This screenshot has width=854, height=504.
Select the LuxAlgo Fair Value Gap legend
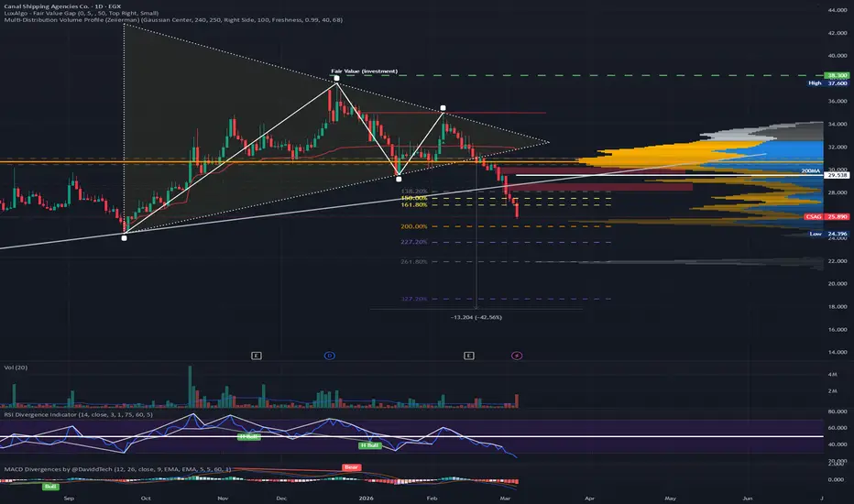point(82,13)
